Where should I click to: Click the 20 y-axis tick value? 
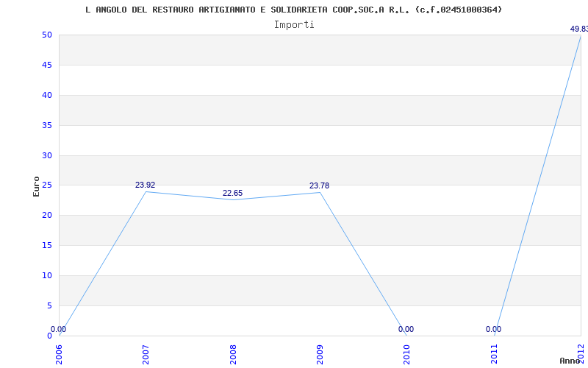(47, 216)
